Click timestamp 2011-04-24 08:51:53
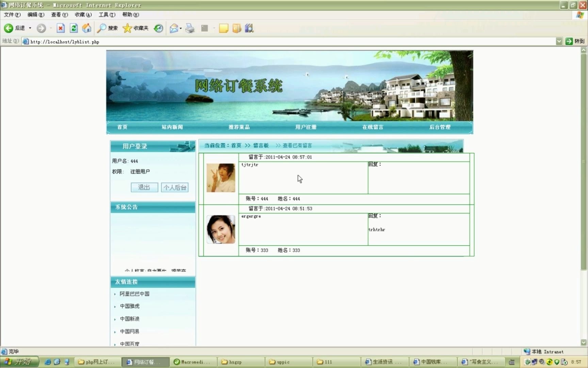This screenshot has width=588, height=368. pos(289,209)
